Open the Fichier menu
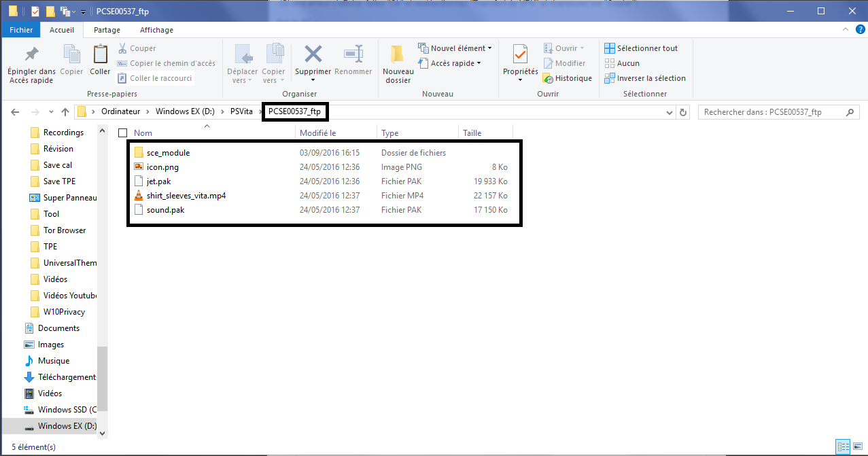 coord(21,30)
